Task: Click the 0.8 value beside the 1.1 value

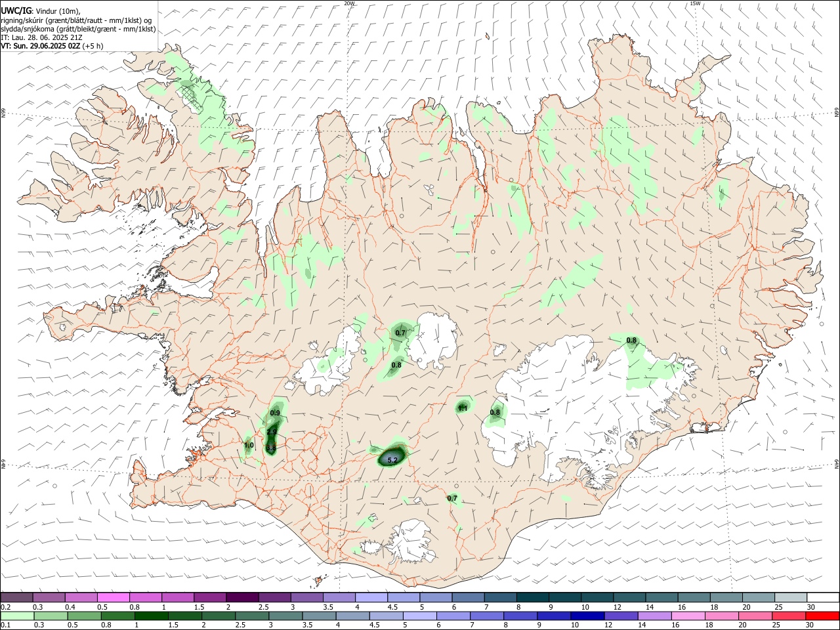Action: [x=495, y=412]
